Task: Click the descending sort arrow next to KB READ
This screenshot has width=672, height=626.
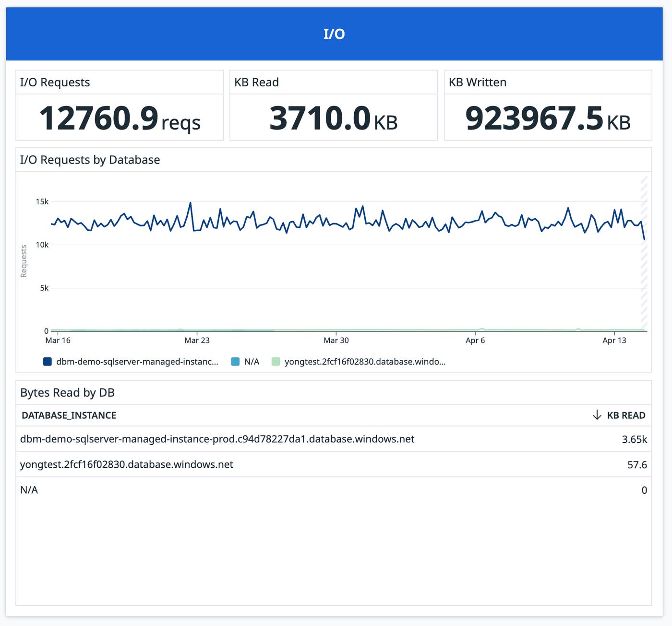Action: tap(597, 415)
